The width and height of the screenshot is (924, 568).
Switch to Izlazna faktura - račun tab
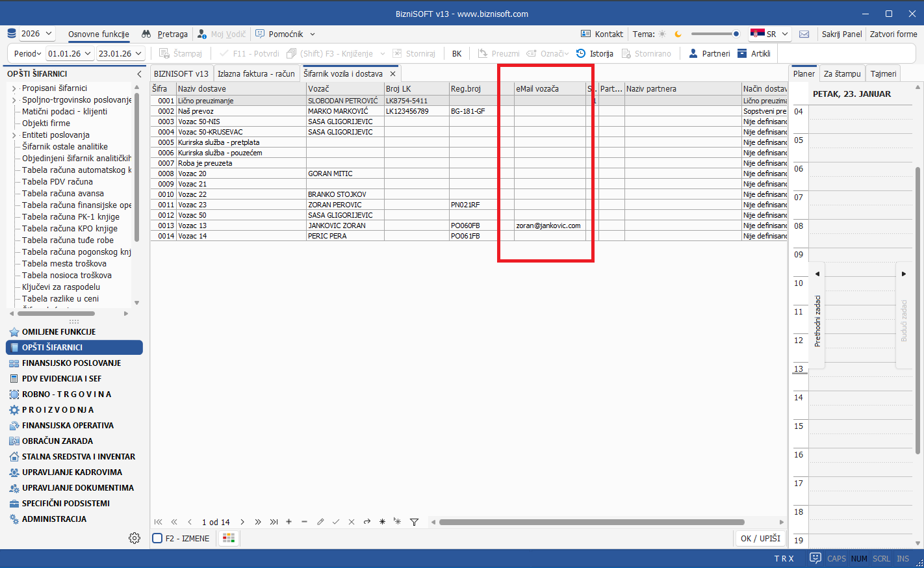[x=256, y=74]
